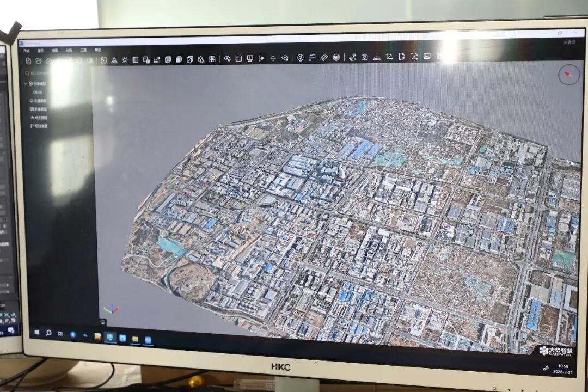Screen dimensions: 588x392
Task: Click the sun lighting icon
Action: [125, 60]
